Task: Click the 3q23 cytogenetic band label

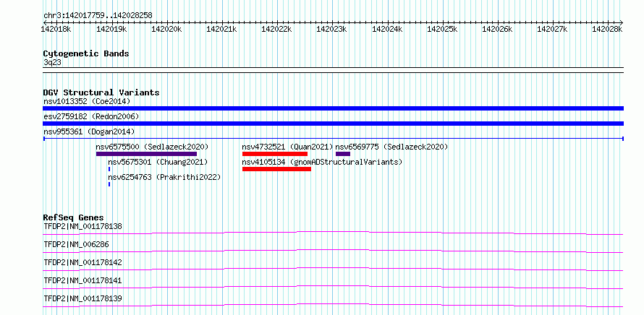Action: (x=53, y=62)
